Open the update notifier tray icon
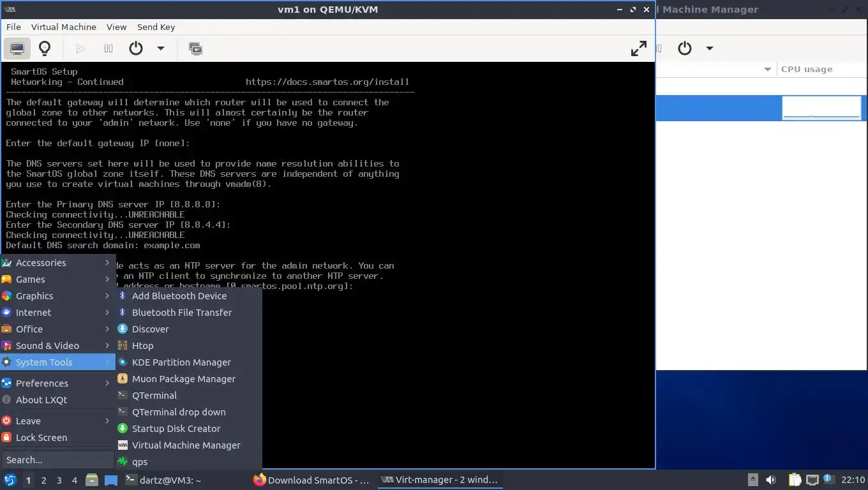868x490 pixels. point(828,479)
